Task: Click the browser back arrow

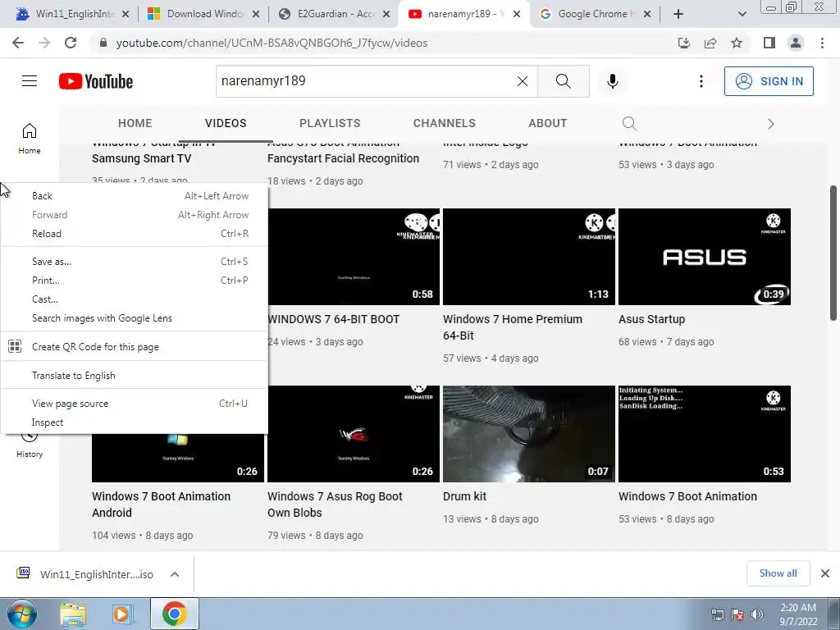Action: coord(18,43)
